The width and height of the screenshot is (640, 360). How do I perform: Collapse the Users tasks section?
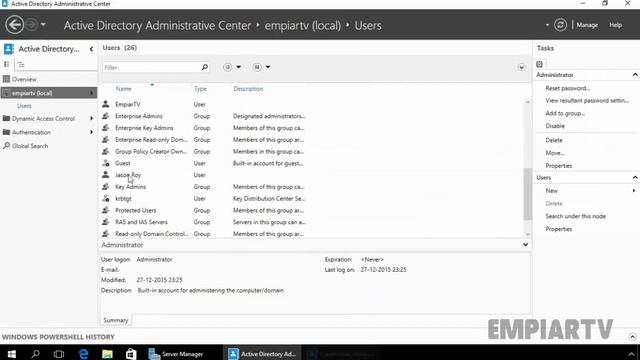point(635,177)
